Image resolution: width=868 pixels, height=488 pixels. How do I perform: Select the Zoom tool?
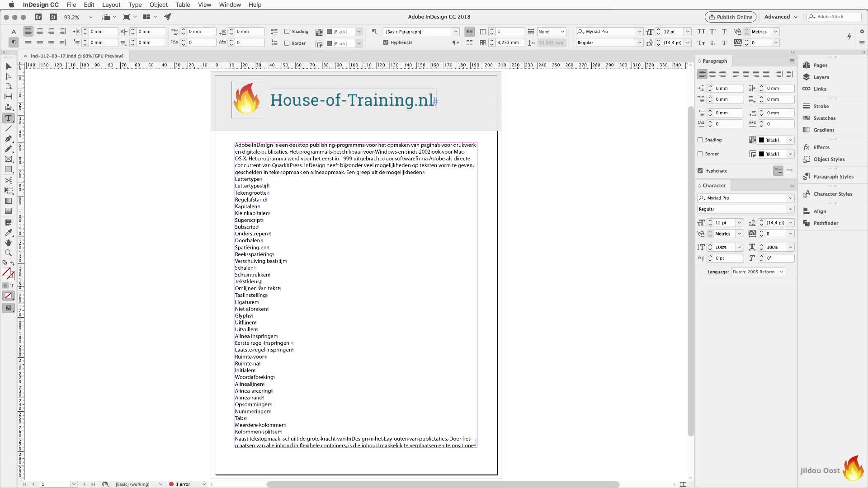coord(9,253)
